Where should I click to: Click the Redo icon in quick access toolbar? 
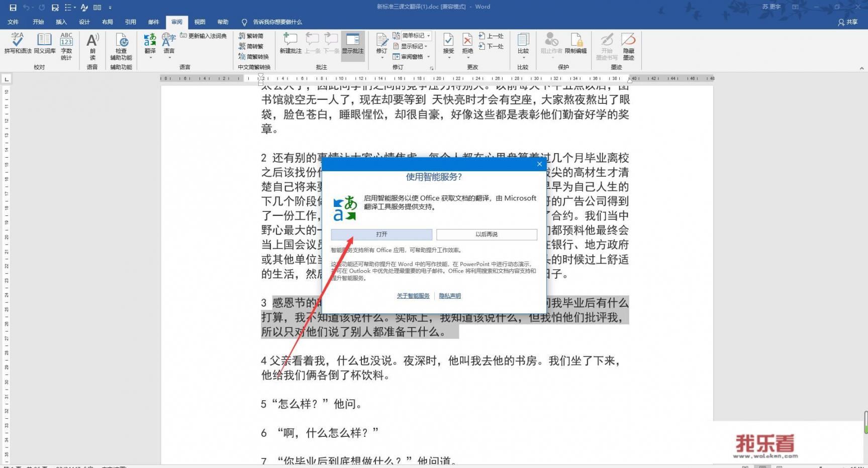pyautogui.click(x=42, y=8)
